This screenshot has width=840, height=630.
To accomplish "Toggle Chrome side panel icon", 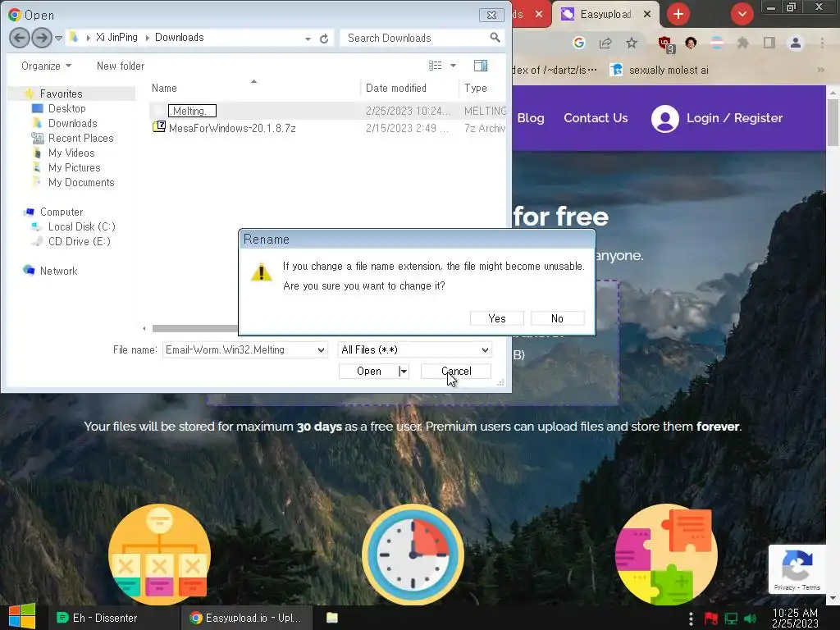I will click(x=769, y=43).
